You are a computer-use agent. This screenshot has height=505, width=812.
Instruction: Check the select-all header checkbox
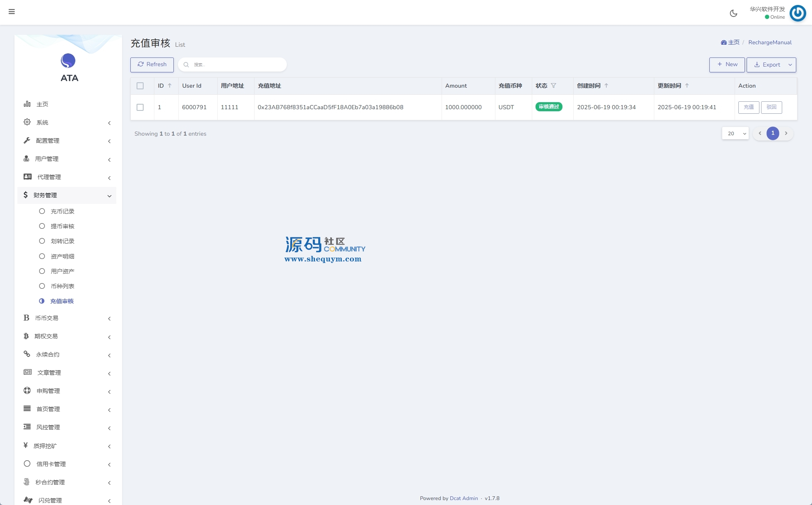pos(140,86)
